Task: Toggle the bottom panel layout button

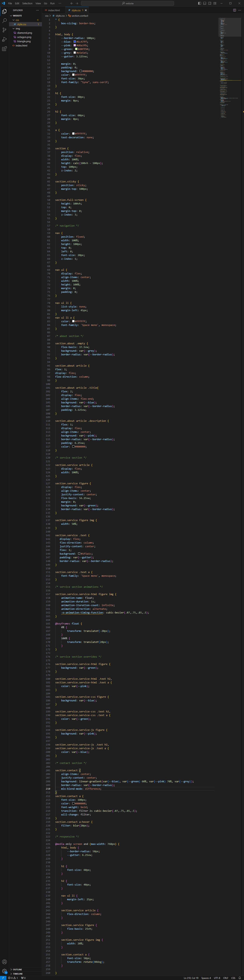Action: (204, 3)
